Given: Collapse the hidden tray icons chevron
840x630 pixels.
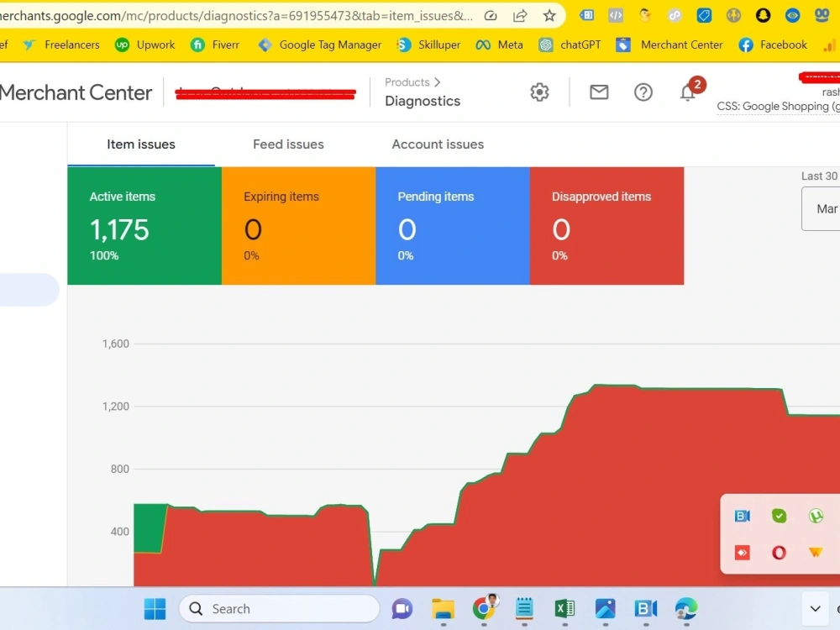Looking at the screenshot, I should [x=815, y=608].
